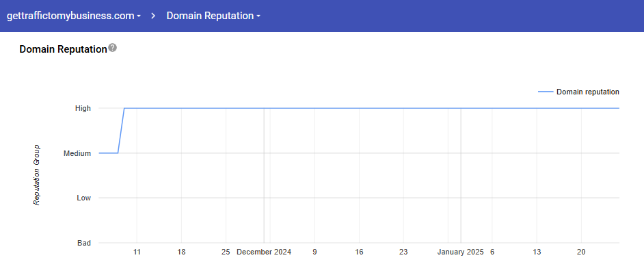Open the gettraffictomybusiness.com domain dropdown
The image size is (644, 275).
tap(74, 16)
